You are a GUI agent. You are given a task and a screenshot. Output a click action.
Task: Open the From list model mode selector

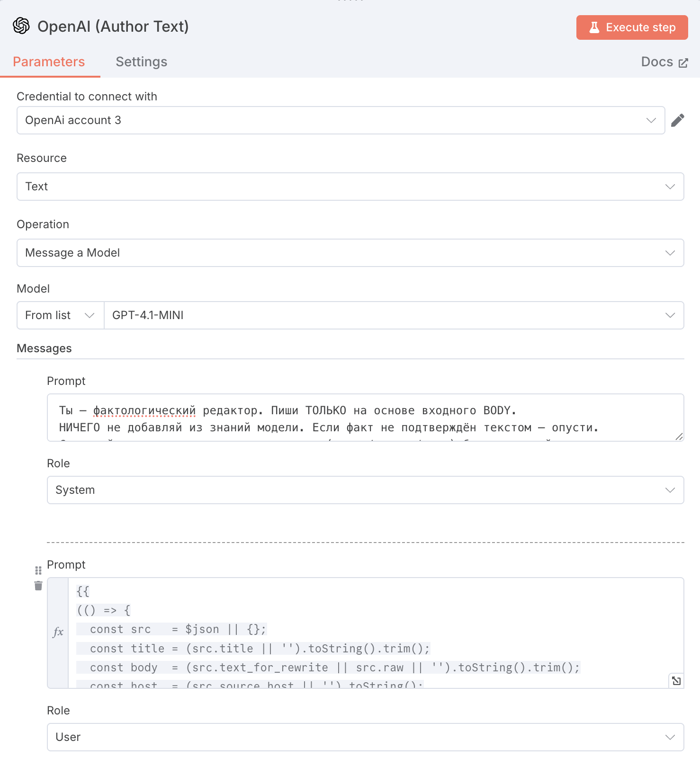60,315
